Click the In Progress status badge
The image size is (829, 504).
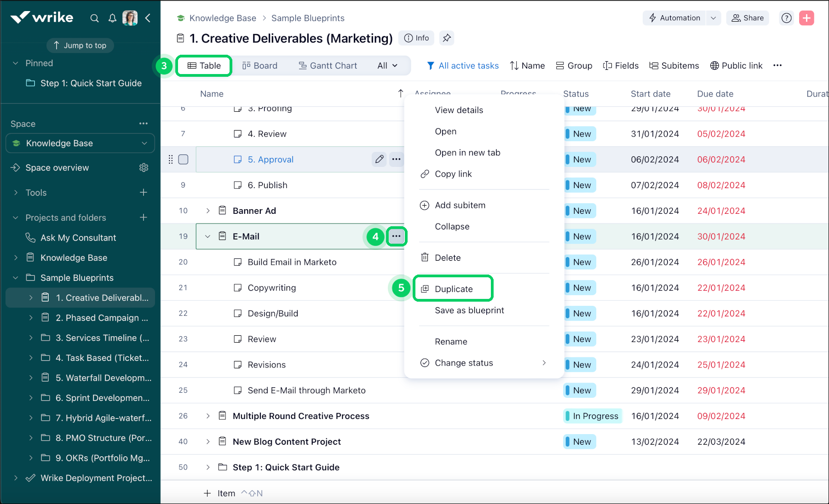tap(593, 416)
